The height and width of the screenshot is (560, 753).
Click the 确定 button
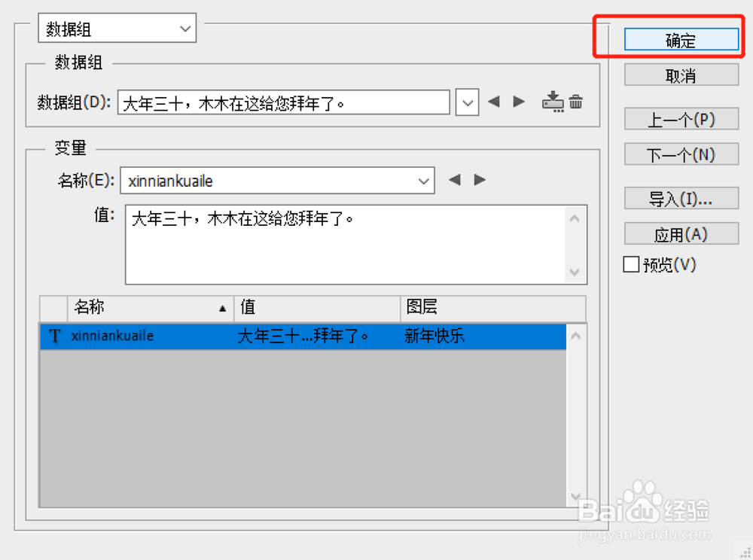pyautogui.click(x=681, y=40)
